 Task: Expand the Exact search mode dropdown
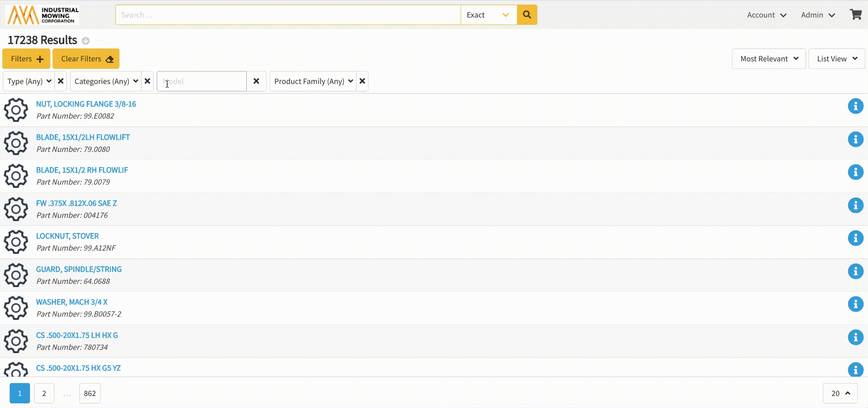488,15
